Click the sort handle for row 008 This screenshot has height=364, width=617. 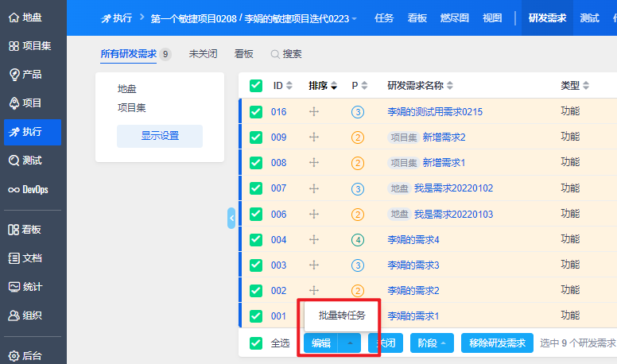coord(313,162)
